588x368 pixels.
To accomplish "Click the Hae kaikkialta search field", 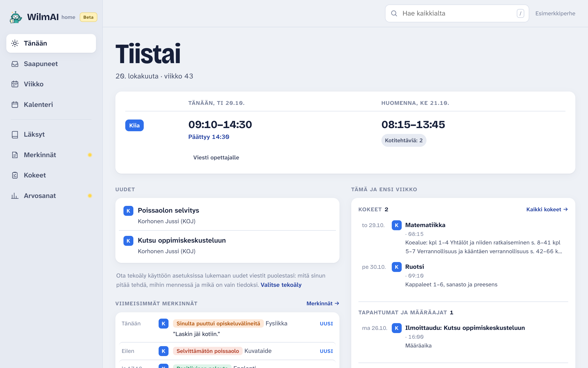I will pos(457,13).
